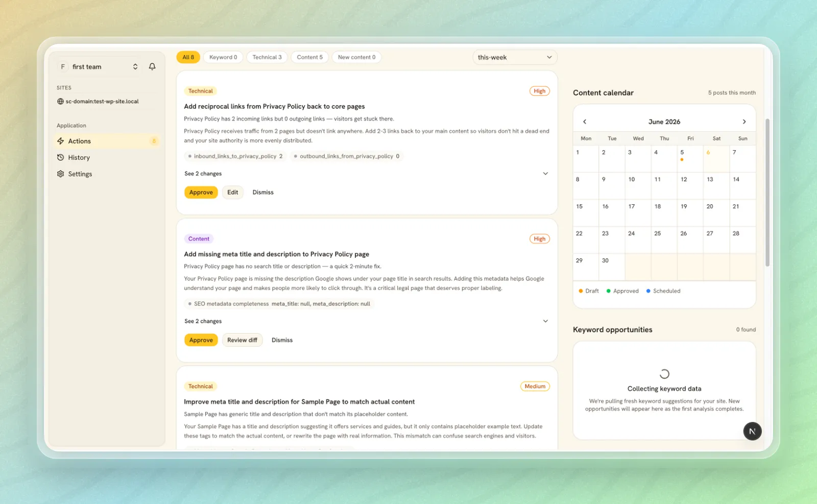Expand See 2 changes for missing meta title
The height and width of the screenshot is (504, 817).
pos(366,321)
